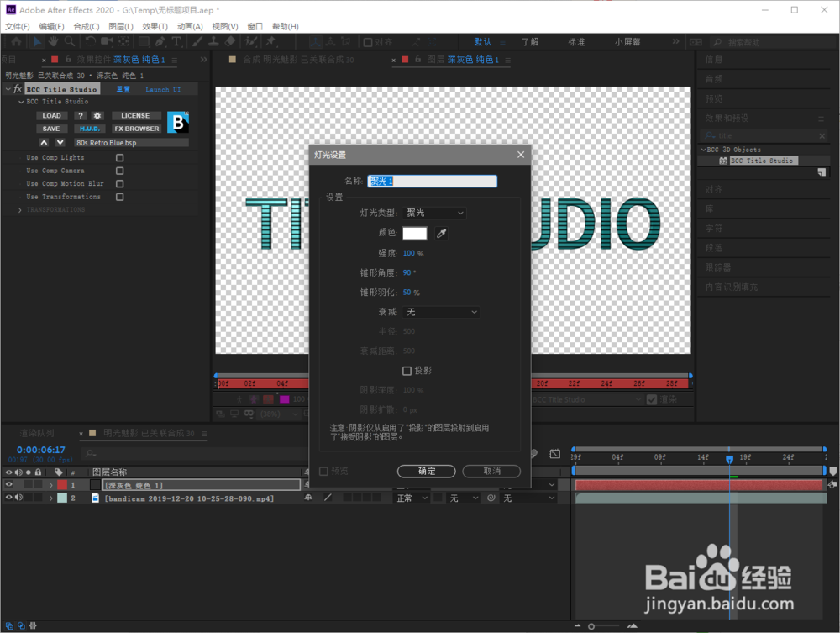The image size is (840, 633).
Task: Click the pick whip spiral icon on the bandicam layer
Action: point(491,498)
